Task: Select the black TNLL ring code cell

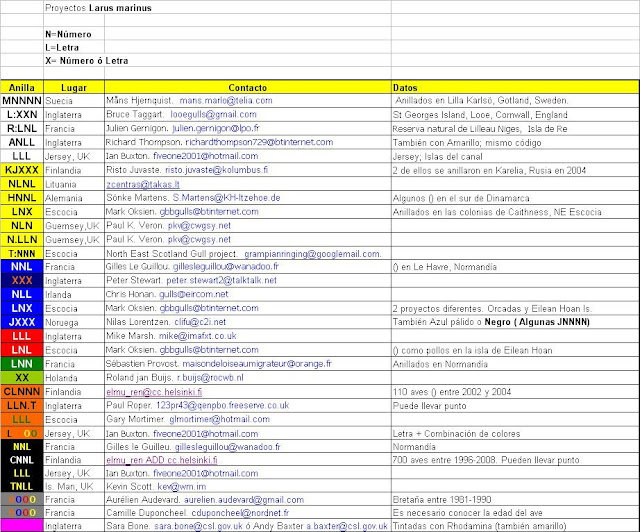Action: (22, 486)
